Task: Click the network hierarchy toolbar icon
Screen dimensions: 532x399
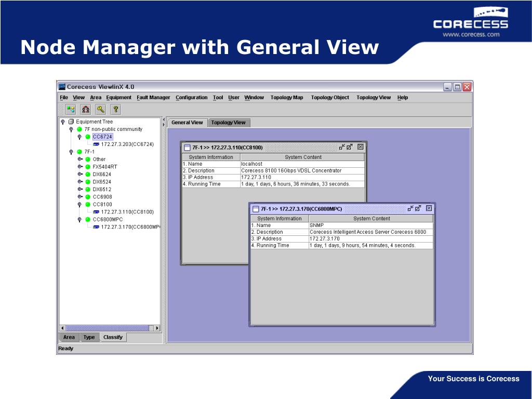Action: pos(86,109)
